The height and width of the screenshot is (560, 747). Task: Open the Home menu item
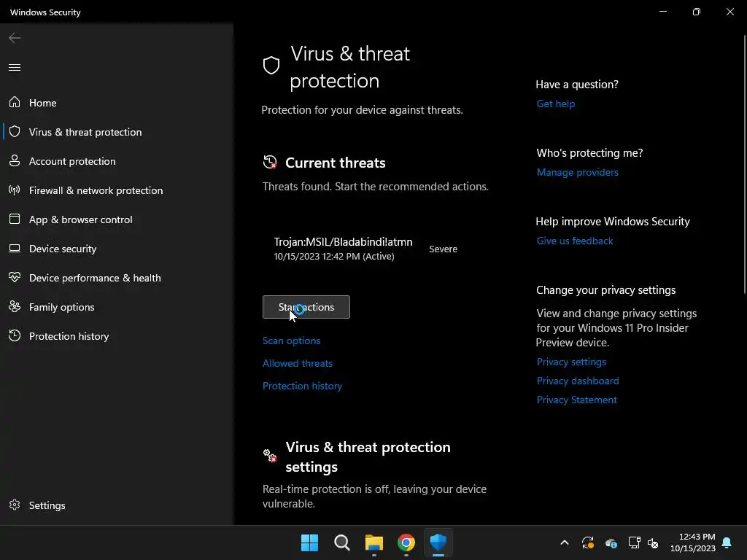[116, 103]
